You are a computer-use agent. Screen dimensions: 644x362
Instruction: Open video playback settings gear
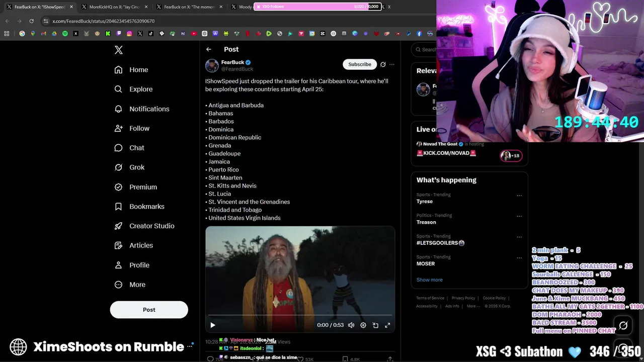tap(363, 325)
